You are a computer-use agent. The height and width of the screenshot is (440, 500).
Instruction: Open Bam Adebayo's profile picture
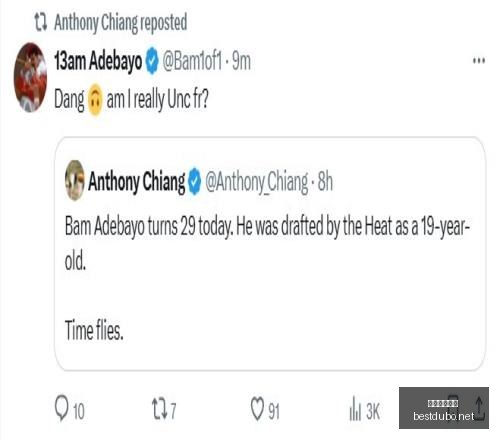pos(30,77)
